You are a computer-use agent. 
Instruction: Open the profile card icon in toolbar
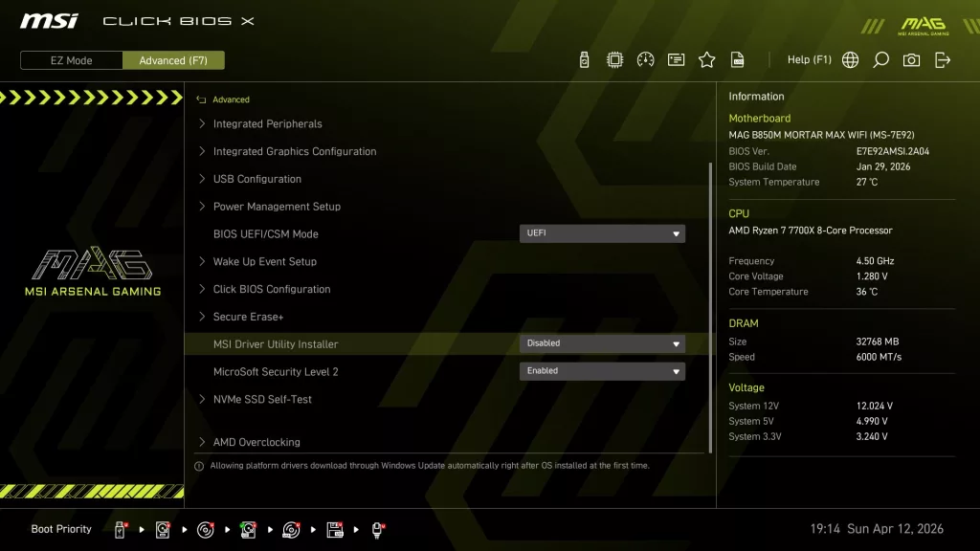[677, 60]
